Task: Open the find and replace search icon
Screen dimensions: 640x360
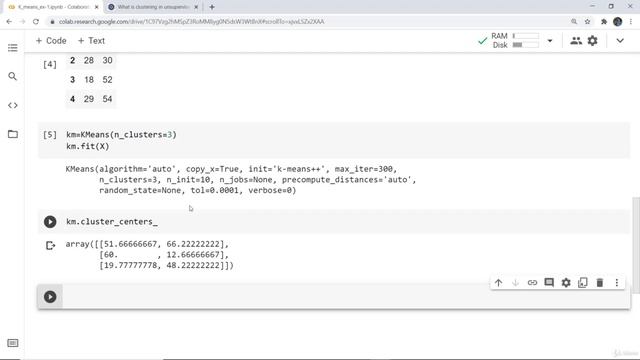Action: tap(13, 76)
